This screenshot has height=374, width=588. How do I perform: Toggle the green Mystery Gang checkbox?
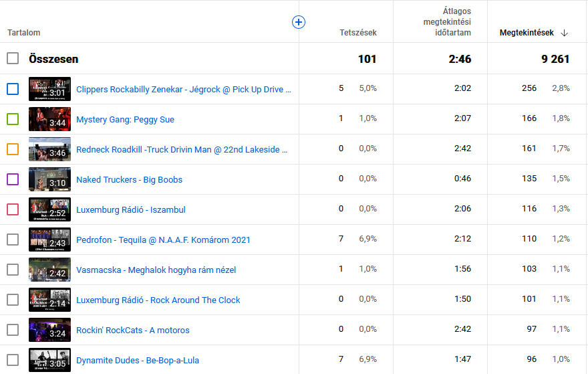click(13, 119)
